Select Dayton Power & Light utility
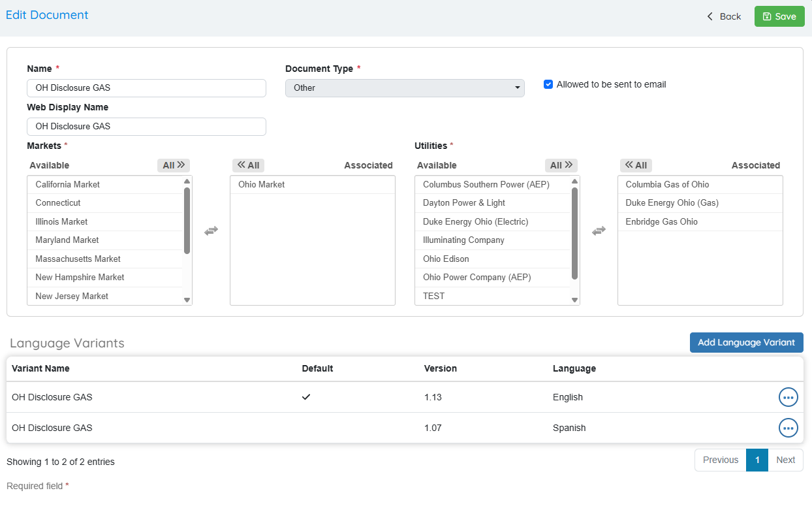This screenshot has height=512, width=812. coord(492,203)
